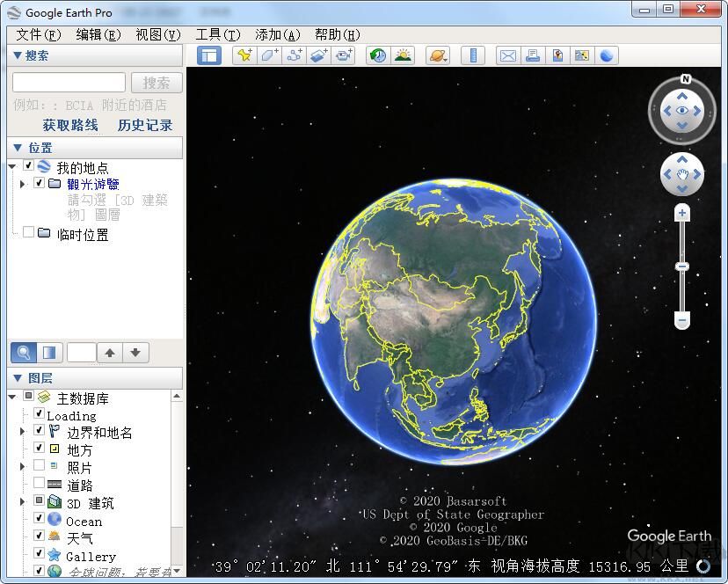Click the Email icon in the toolbar
Screen dimensions: 728x584
(x=507, y=55)
